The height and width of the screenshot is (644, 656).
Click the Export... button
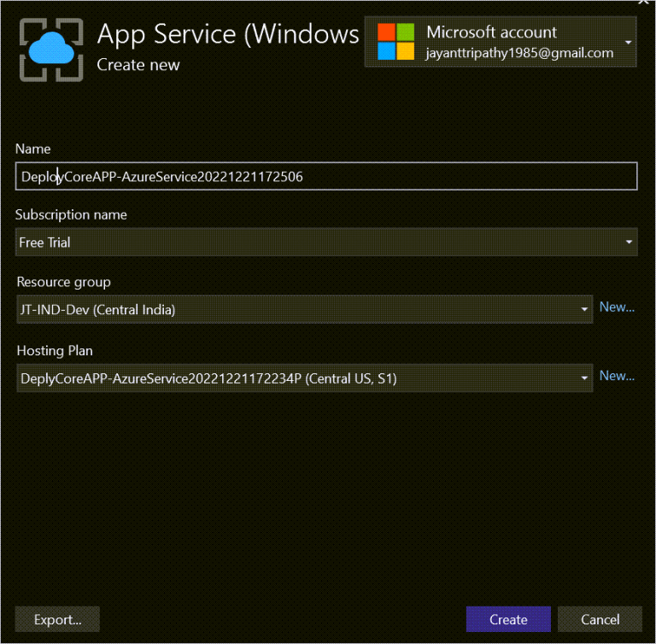[x=57, y=619]
